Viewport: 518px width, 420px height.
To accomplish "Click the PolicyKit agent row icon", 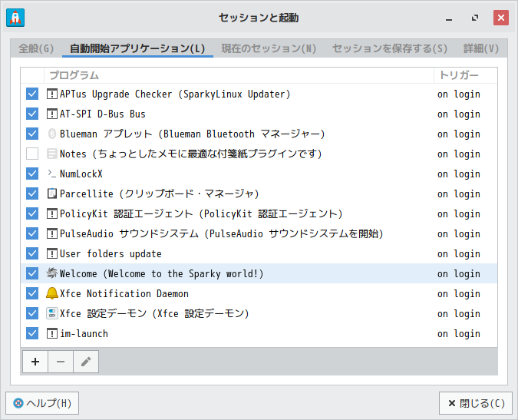I will click(x=52, y=213).
